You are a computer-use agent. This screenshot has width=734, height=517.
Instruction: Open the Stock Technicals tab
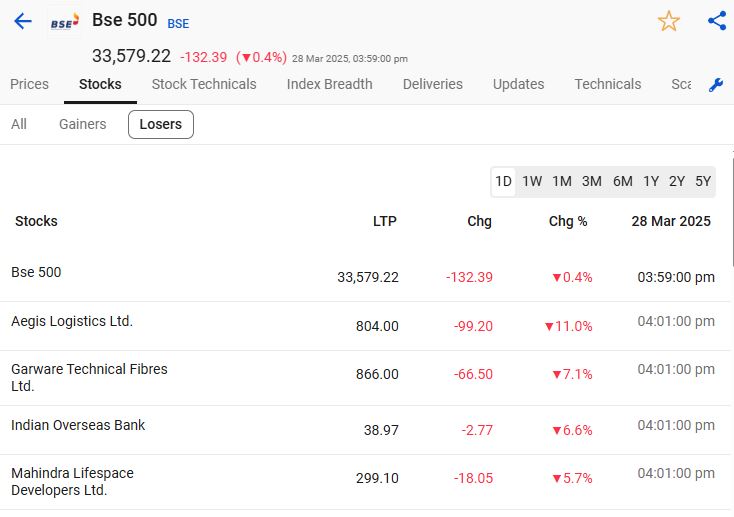(204, 84)
